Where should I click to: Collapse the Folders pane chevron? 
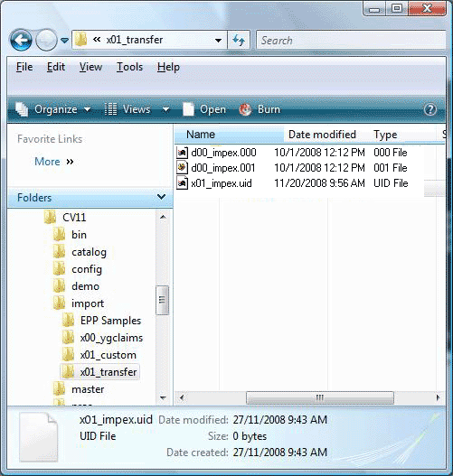click(161, 197)
